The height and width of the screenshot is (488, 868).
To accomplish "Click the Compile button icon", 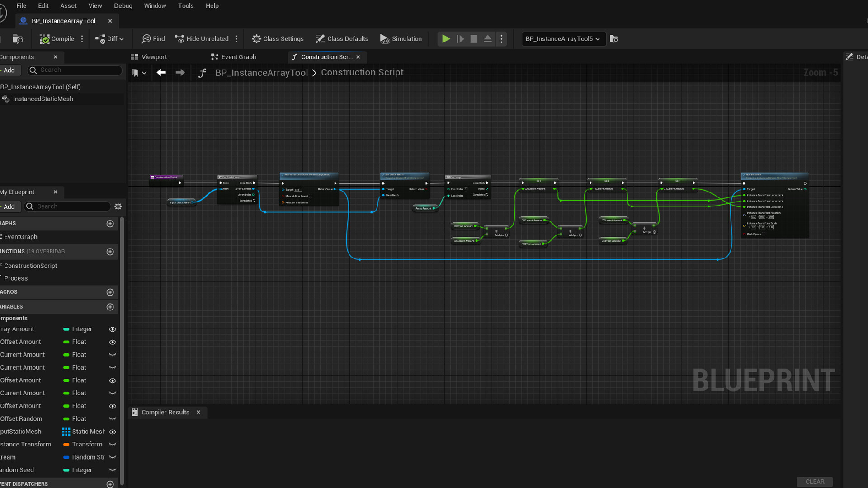I will (44, 39).
